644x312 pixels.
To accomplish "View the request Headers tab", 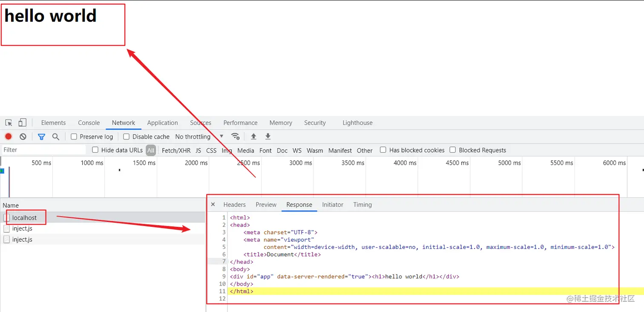I will click(x=235, y=205).
